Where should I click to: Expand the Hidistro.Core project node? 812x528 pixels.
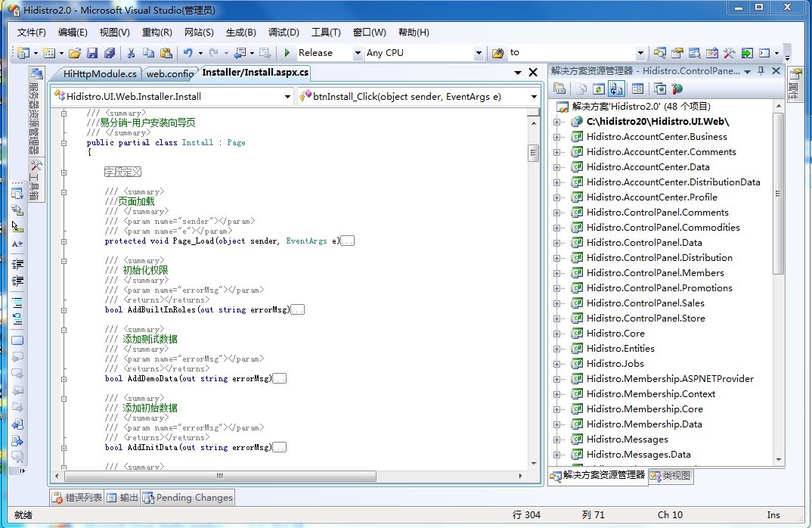[x=556, y=334]
